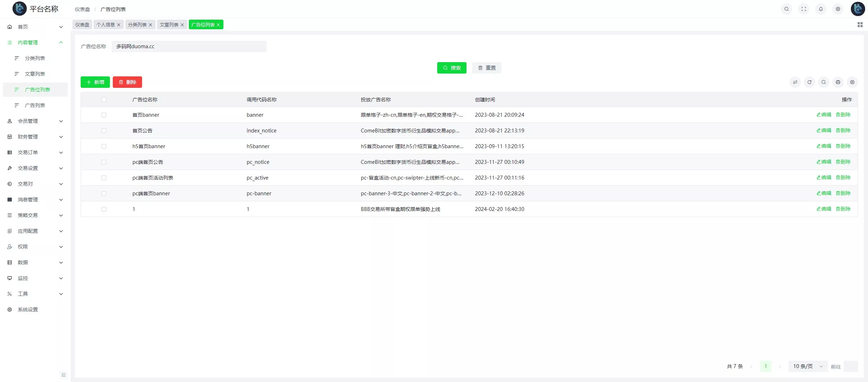Viewport: 868px width, 382px height.
Task: Click the red 删除 batch button
Action: pyautogui.click(x=127, y=82)
